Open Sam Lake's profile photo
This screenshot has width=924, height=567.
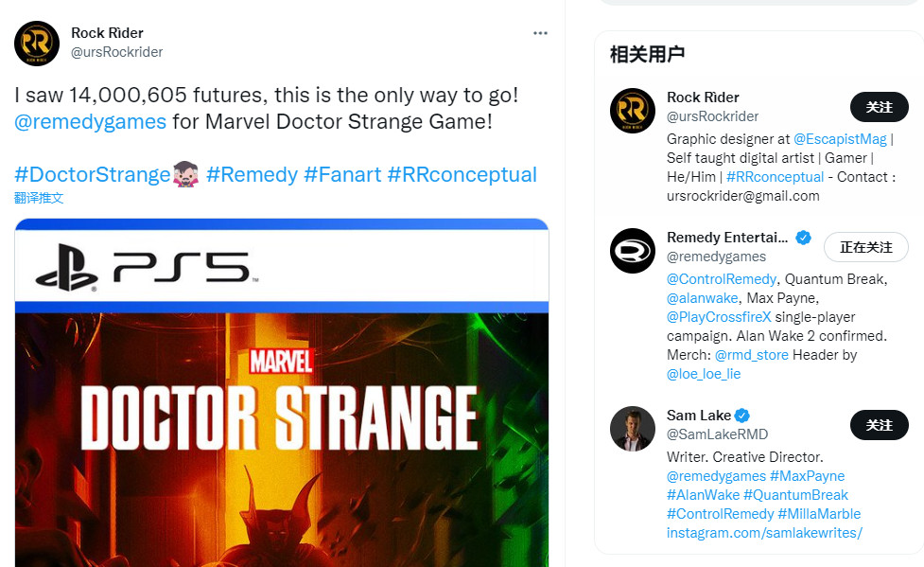click(x=633, y=429)
